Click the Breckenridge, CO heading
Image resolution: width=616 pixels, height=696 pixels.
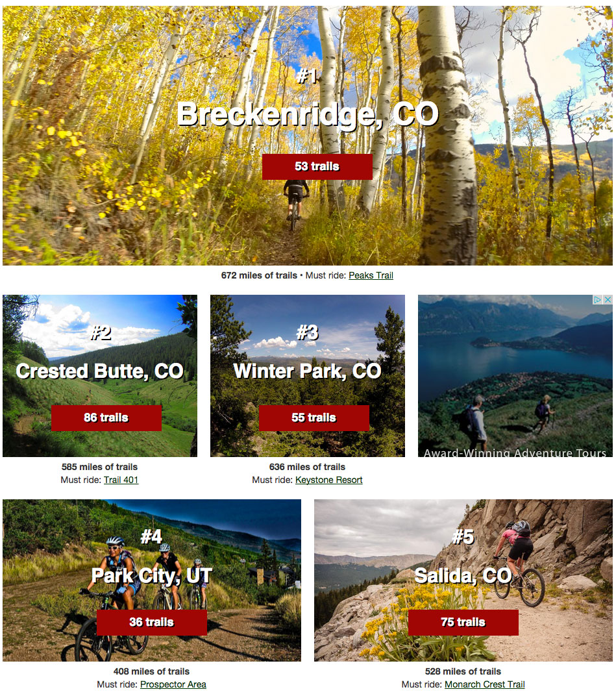tap(308, 114)
